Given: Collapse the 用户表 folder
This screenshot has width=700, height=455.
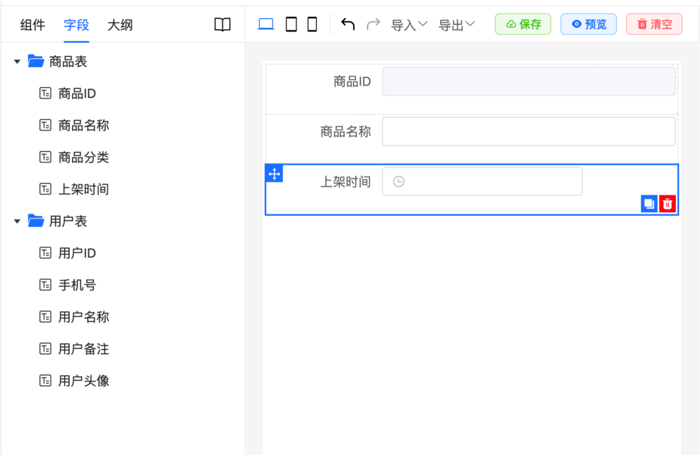Looking at the screenshot, I should pyautogui.click(x=17, y=221).
